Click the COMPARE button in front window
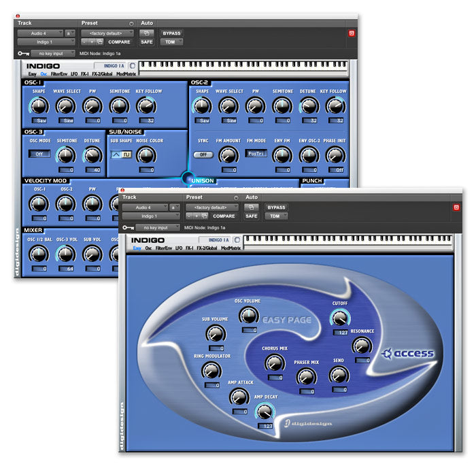 224,216
